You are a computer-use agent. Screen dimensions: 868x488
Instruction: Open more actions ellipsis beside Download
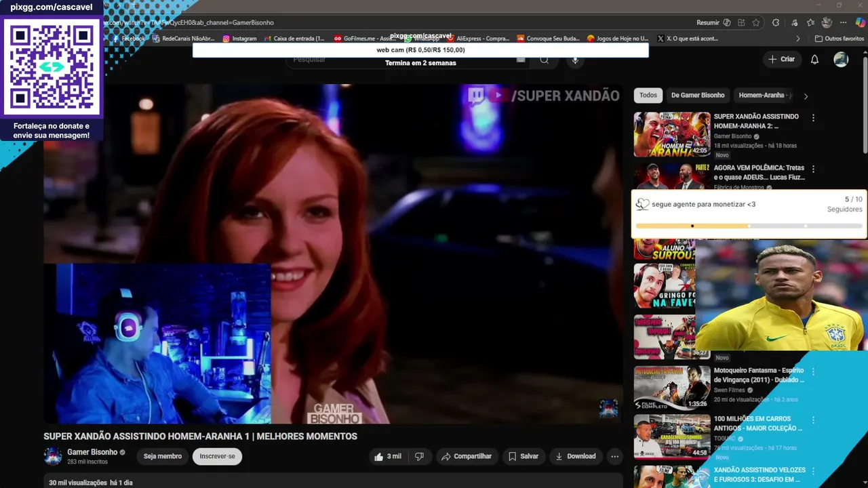pyautogui.click(x=614, y=456)
